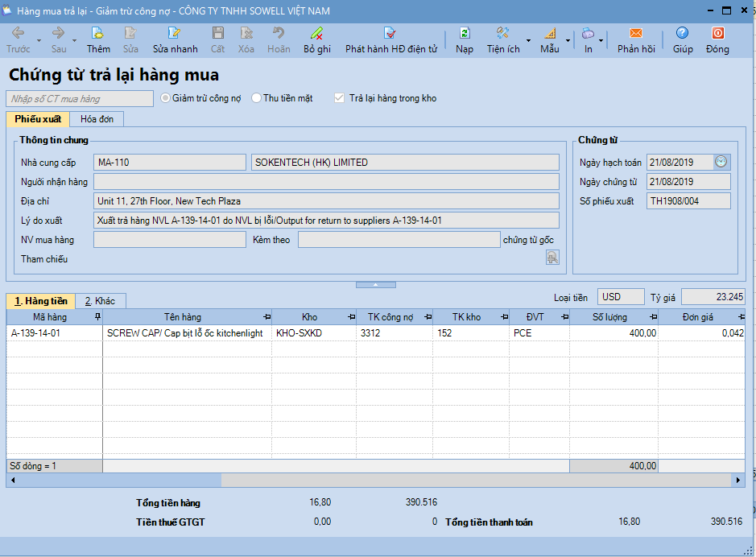
Task: Select the Thu tiền mặt radio option
Action: pos(257,98)
